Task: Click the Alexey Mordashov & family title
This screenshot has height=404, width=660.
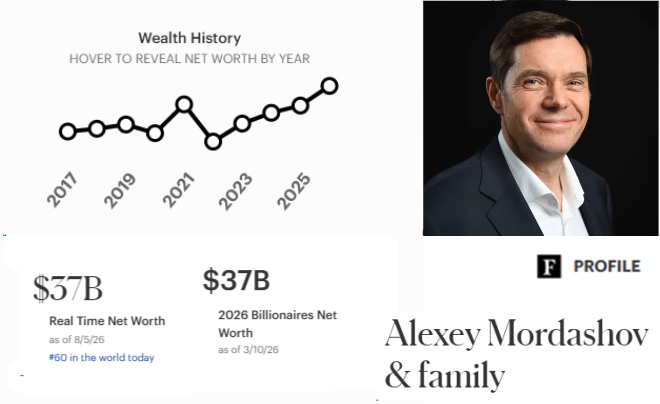Action: 516,354
